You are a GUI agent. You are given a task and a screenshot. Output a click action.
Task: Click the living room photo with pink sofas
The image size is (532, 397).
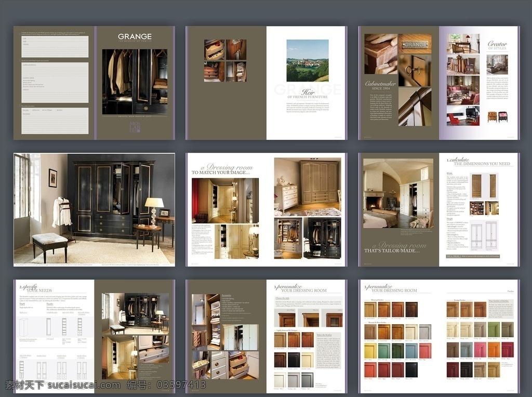463,90
